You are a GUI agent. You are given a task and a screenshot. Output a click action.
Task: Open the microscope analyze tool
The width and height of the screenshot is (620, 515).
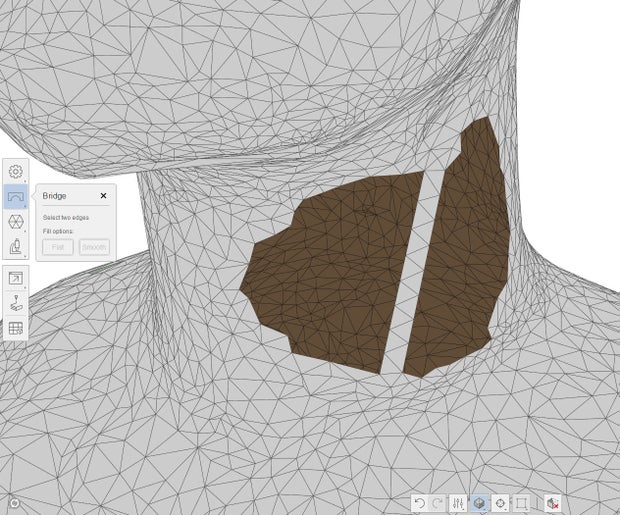(16, 246)
